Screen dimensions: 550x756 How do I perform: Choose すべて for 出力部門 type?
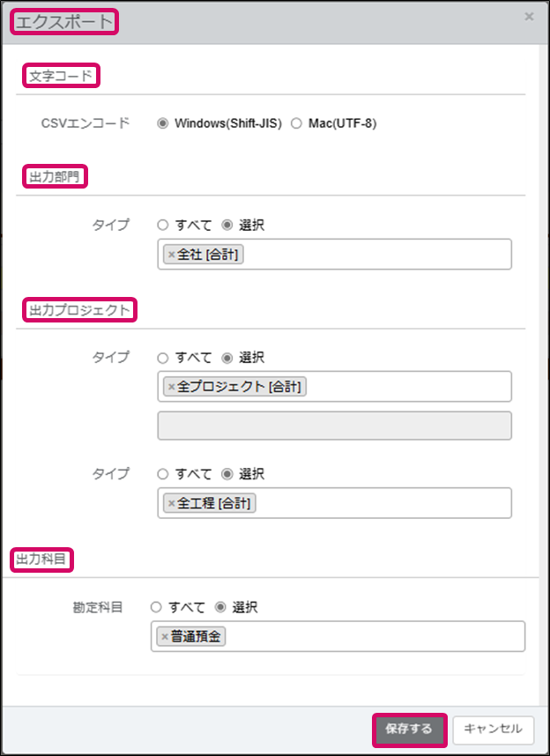point(162,226)
